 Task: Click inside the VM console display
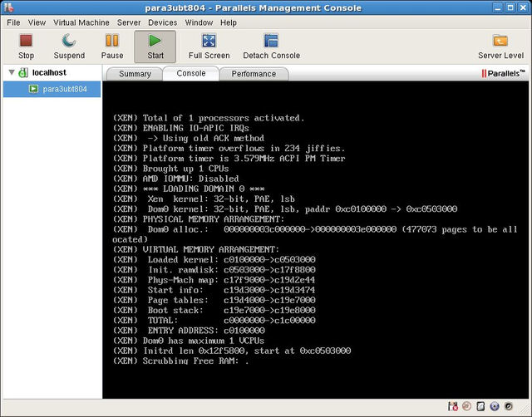(x=316, y=240)
